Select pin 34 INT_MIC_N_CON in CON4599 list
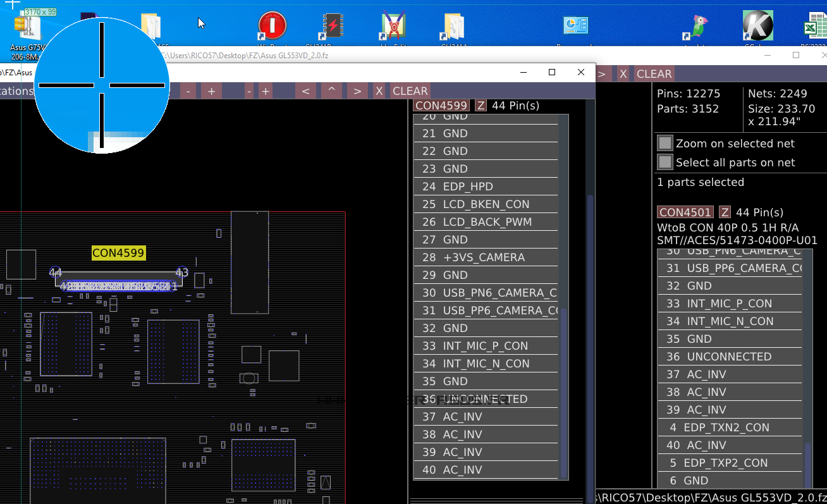 486,364
